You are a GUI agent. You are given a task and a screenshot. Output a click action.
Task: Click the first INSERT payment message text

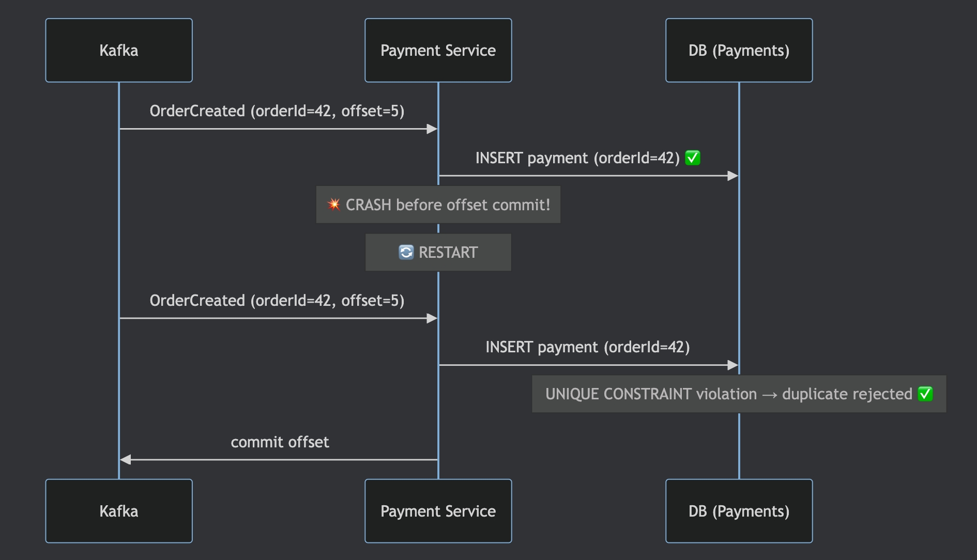coord(577,158)
